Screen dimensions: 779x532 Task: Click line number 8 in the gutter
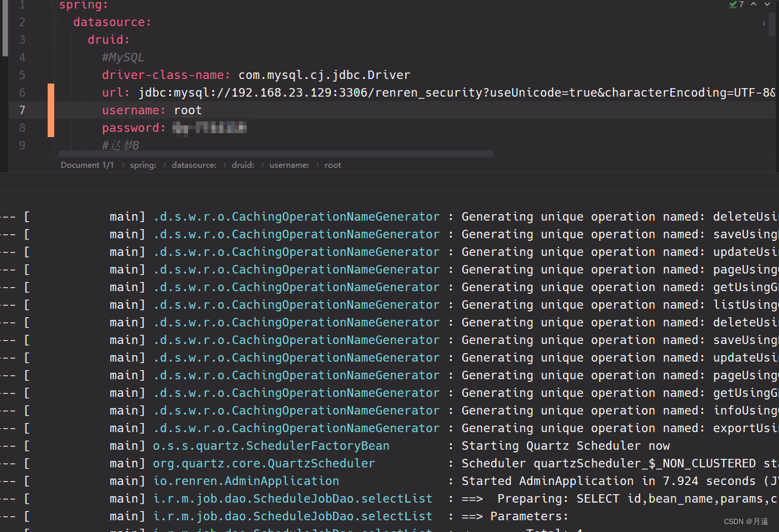coord(22,128)
